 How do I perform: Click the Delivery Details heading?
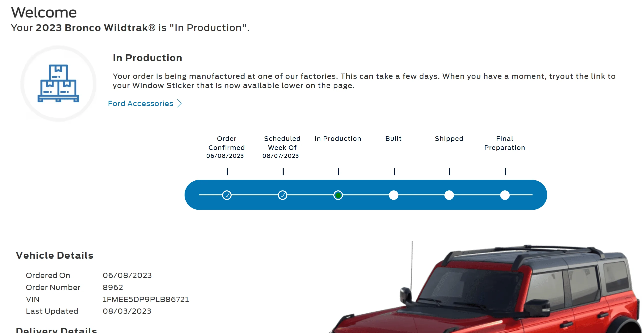(57, 330)
